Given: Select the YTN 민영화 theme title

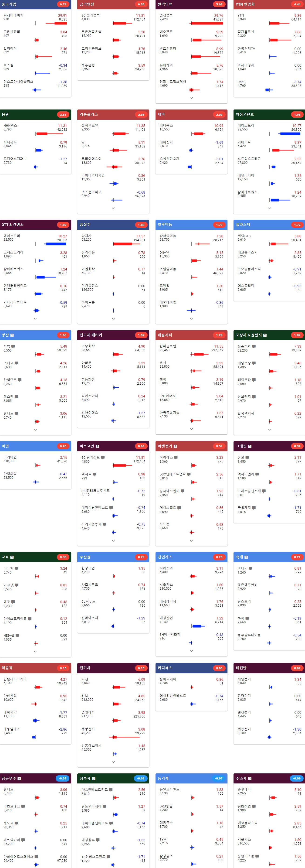Looking at the screenshot, I should [x=245, y=4].
